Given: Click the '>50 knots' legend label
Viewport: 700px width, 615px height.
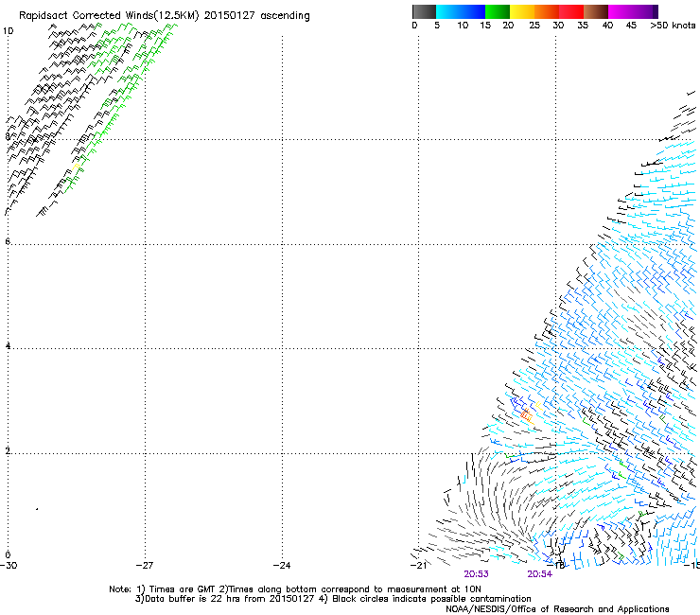Looking at the screenshot, I should click(673, 26).
